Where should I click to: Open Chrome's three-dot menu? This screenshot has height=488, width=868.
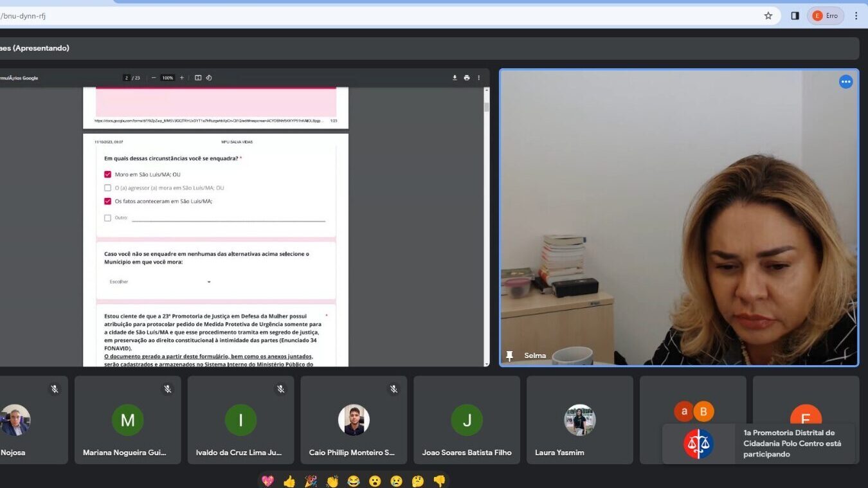856,16
